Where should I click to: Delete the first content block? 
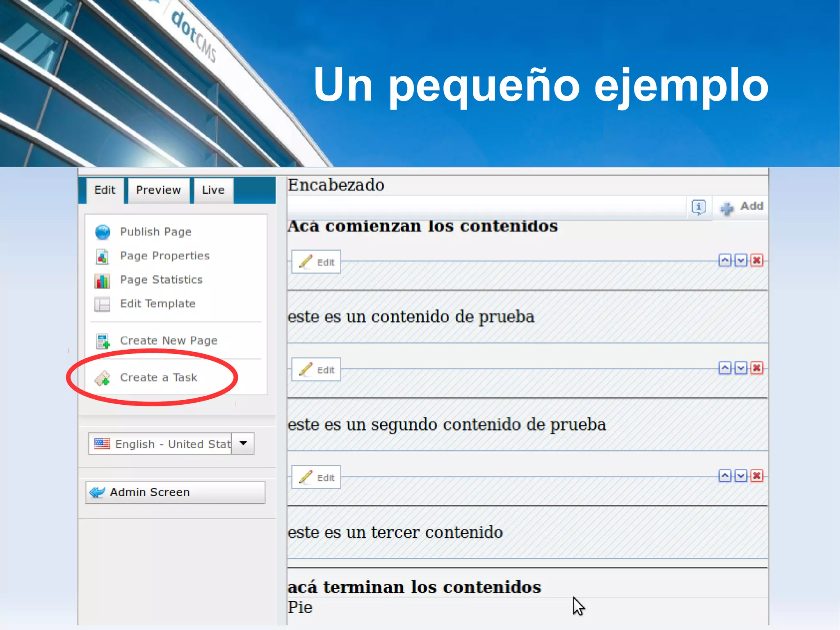(757, 261)
